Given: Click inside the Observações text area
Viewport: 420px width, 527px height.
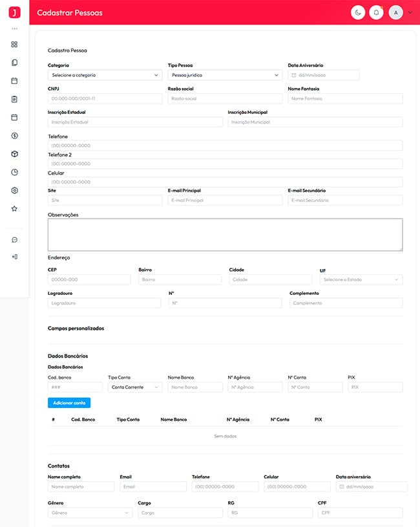Looking at the screenshot, I should point(226,235).
